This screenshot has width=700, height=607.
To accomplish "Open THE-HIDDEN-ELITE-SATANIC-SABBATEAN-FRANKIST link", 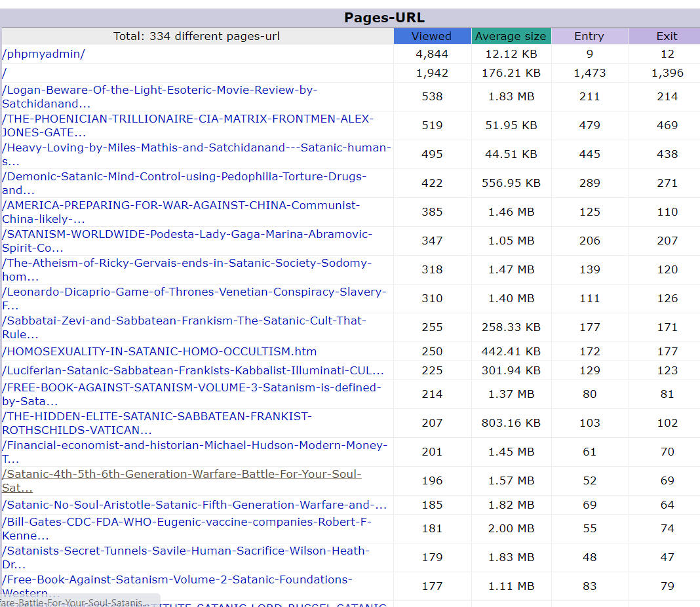I will [x=157, y=423].
